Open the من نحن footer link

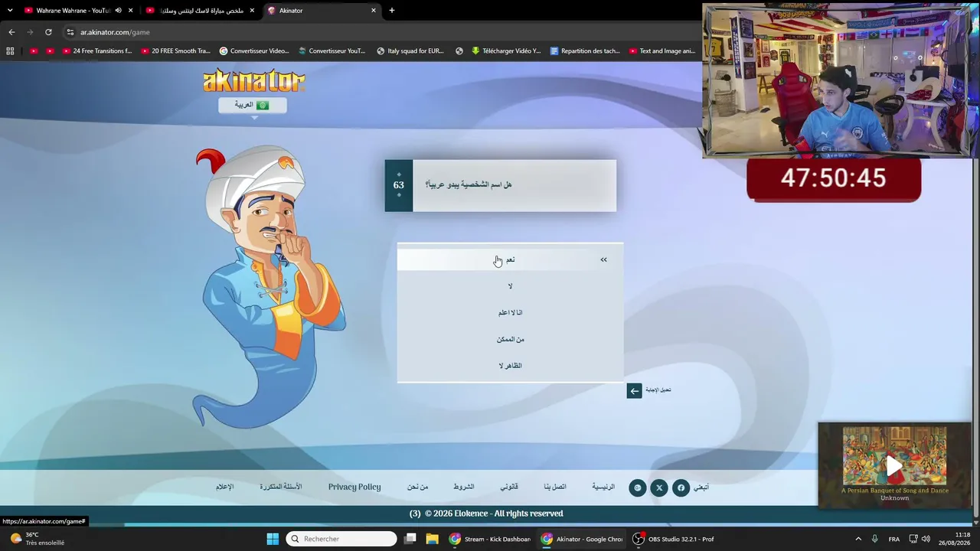pyautogui.click(x=417, y=487)
